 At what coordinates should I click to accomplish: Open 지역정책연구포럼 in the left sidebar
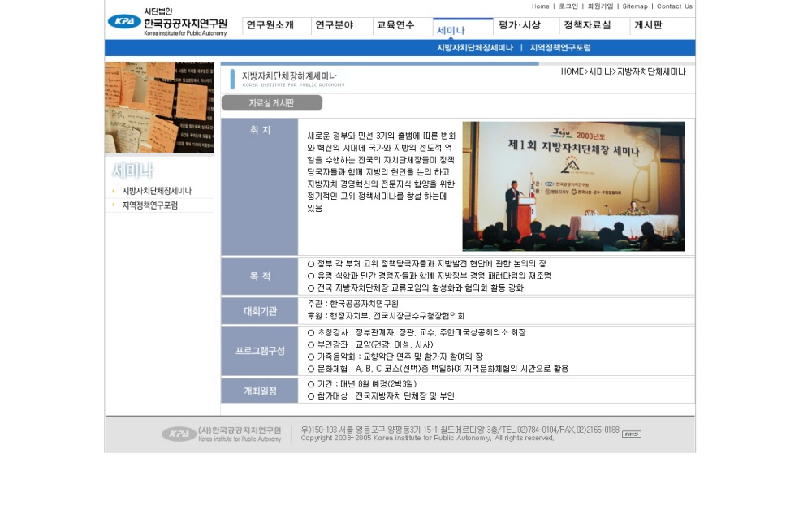149,205
